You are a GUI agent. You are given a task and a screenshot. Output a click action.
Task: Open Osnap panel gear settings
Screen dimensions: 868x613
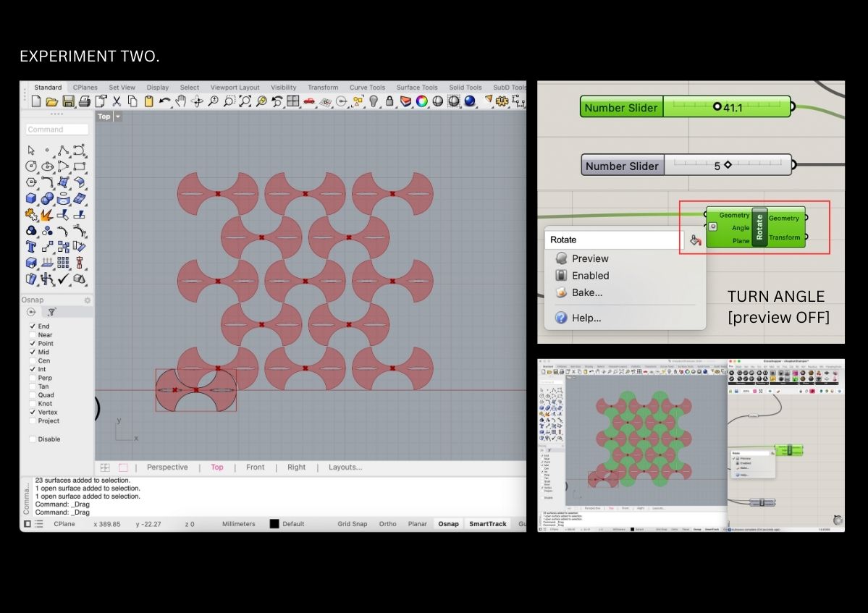[88, 300]
